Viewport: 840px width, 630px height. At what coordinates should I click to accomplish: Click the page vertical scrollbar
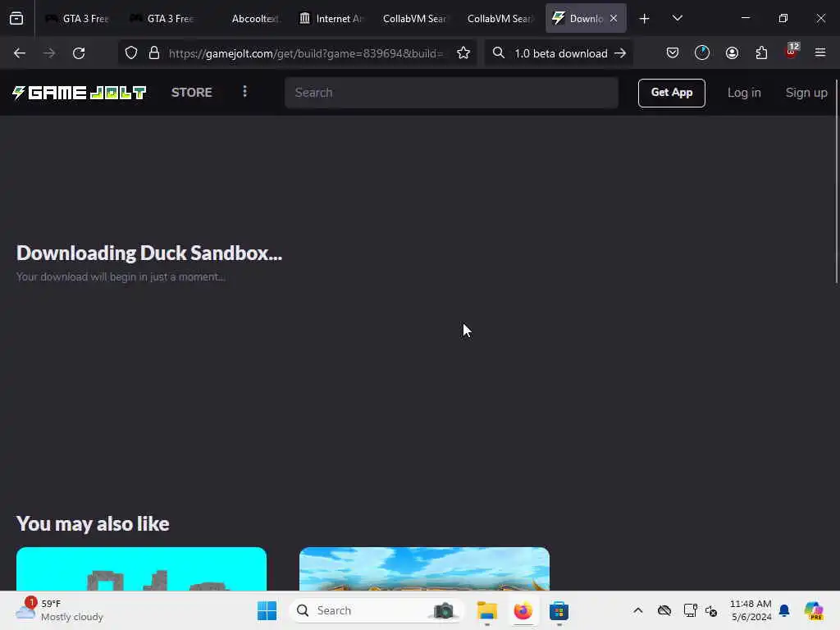pos(836,182)
